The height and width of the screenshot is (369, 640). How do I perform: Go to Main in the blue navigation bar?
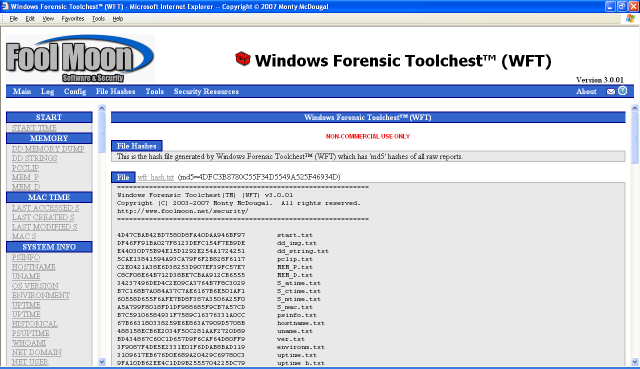[22, 91]
